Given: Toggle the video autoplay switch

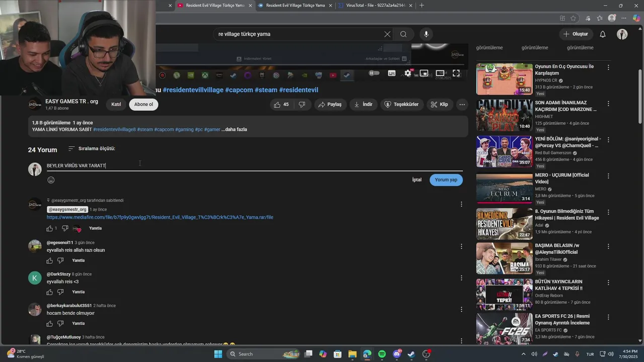Looking at the screenshot, I should tap(374, 73).
